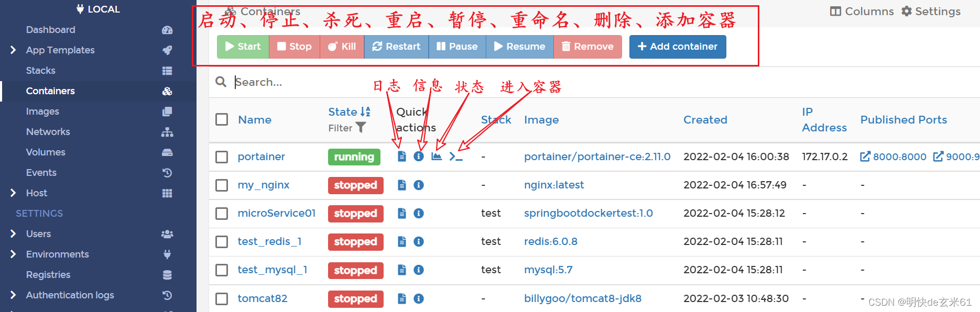Screen dimensions: 980x312
Task: Open exec console icon for portainer container
Action: (456, 157)
